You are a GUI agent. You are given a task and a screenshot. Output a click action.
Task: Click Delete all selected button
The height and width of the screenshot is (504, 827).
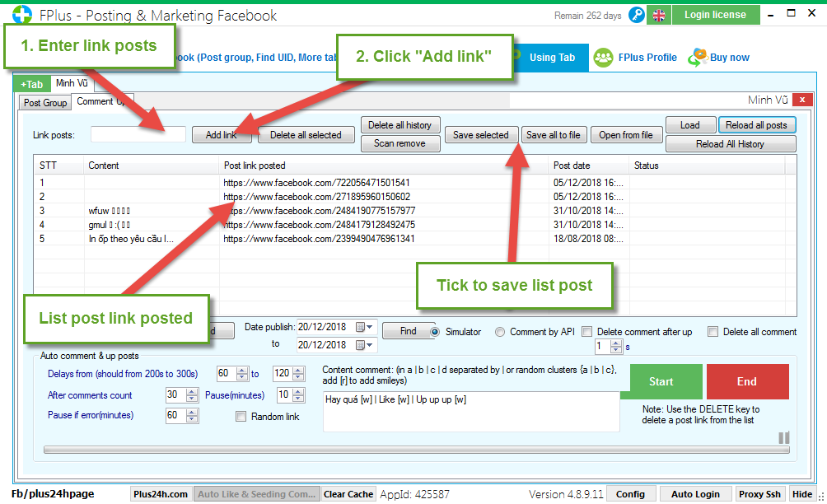coord(306,135)
